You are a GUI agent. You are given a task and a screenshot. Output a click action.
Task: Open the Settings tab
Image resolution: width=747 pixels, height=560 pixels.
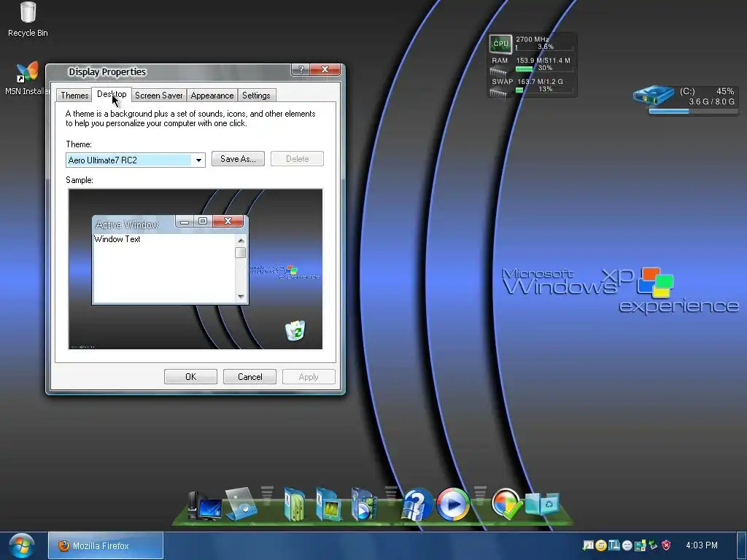tap(256, 96)
